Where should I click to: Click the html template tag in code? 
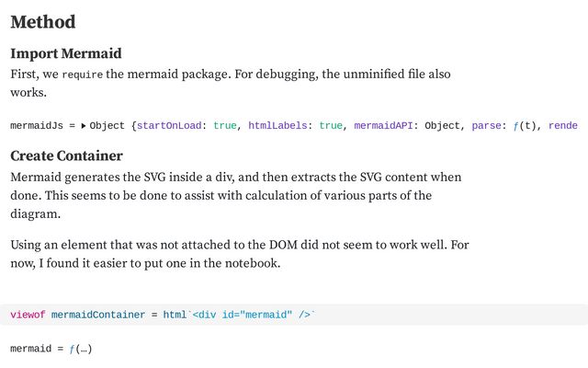[175, 315]
